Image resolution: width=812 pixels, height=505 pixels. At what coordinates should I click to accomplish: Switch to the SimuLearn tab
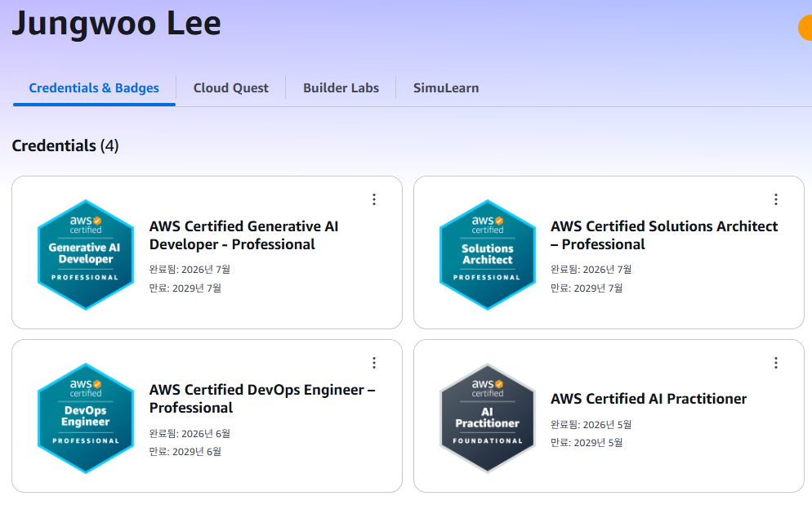(x=446, y=88)
